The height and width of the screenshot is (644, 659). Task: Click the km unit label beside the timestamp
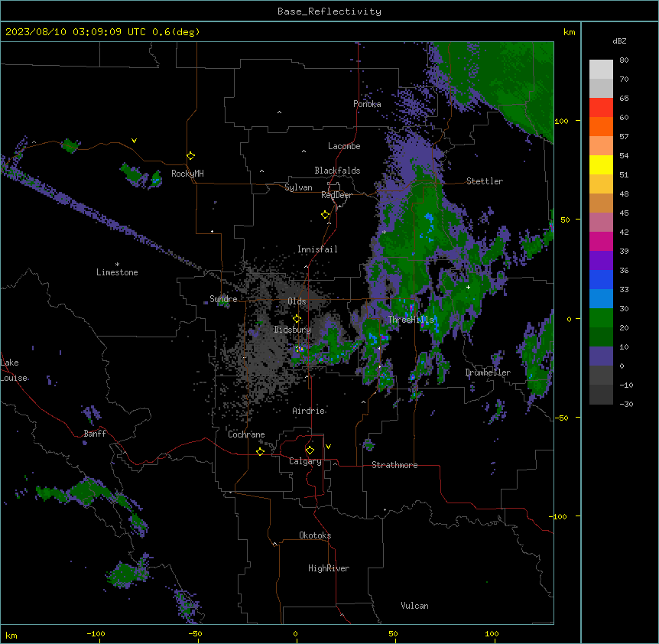569,32
